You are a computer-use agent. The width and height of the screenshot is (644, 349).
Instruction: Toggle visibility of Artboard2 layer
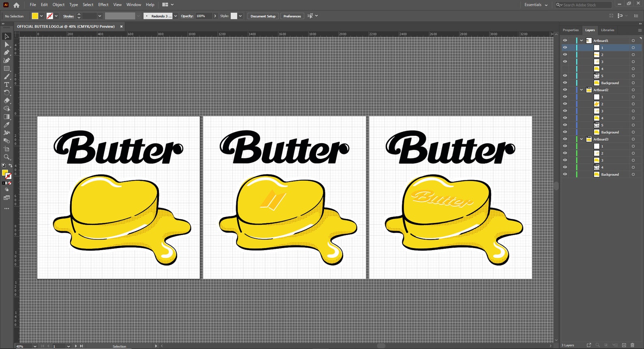[x=565, y=90]
